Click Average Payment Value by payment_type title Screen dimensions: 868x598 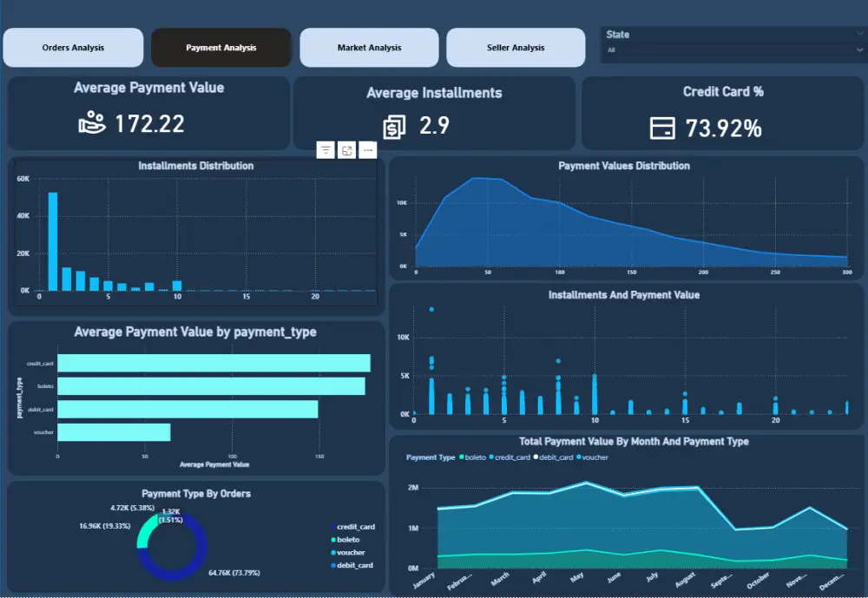[x=195, y=332]
